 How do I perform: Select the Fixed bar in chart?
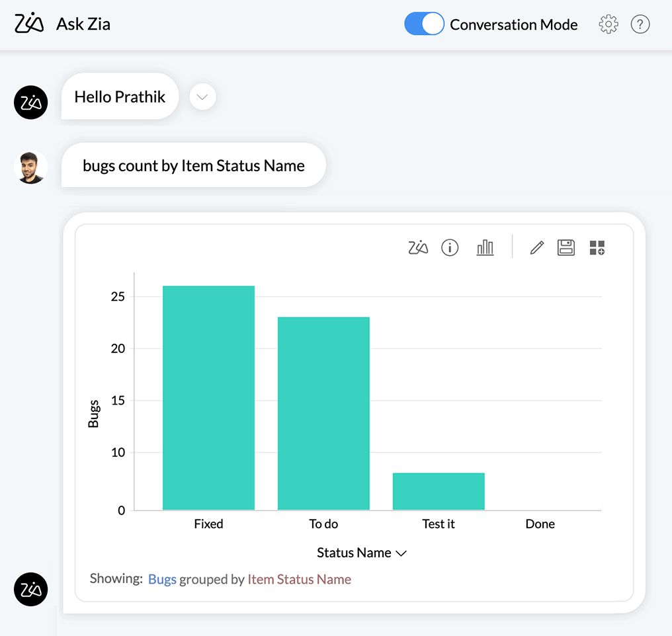coord(208,397)
